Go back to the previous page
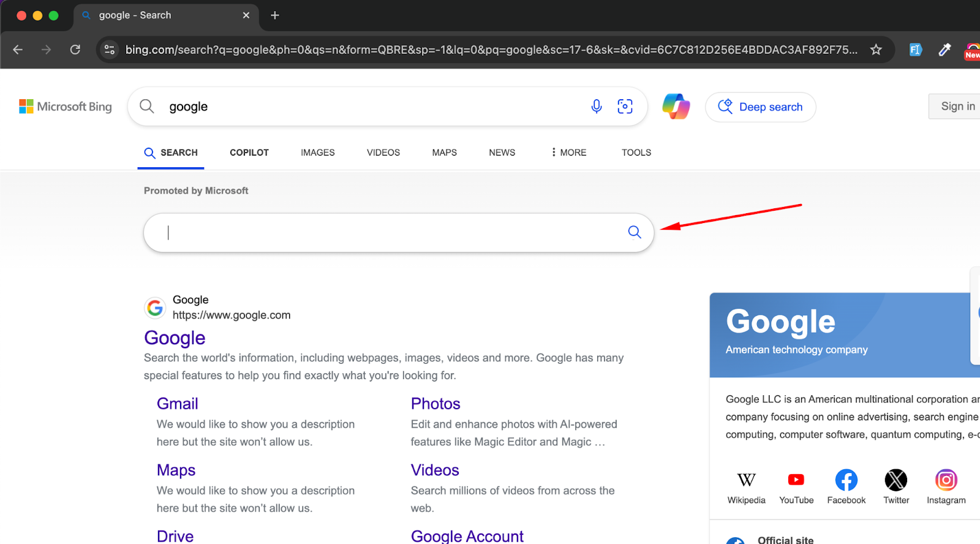The height and width of the screenshot is (544, 980). 18,50
